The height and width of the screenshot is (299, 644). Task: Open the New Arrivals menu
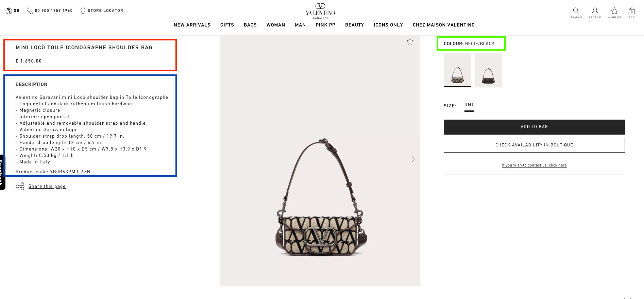(x=192, y=25)
